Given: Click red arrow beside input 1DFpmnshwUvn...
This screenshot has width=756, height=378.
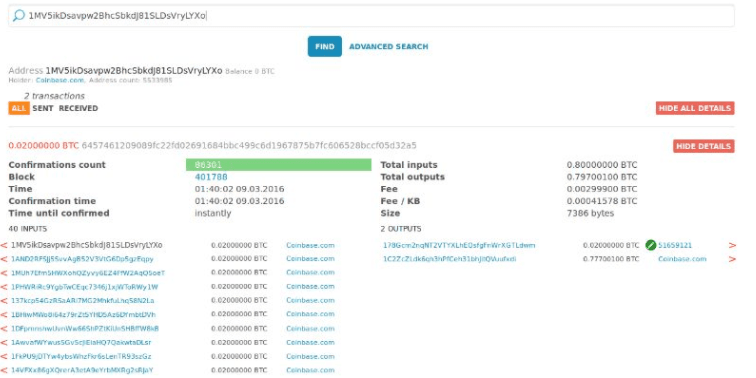Looking at the screenshot, I should pos(4,329).
